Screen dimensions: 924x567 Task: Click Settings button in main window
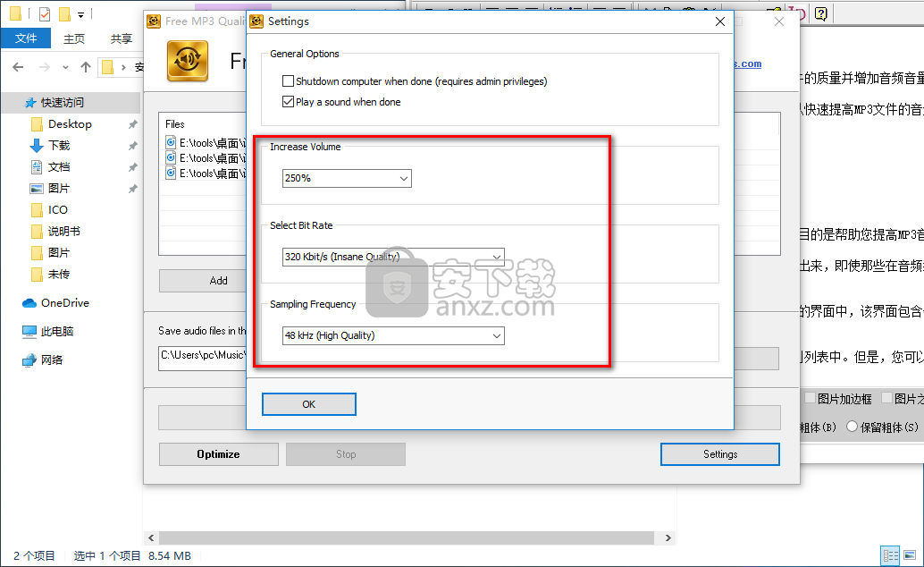coord(720,454)
